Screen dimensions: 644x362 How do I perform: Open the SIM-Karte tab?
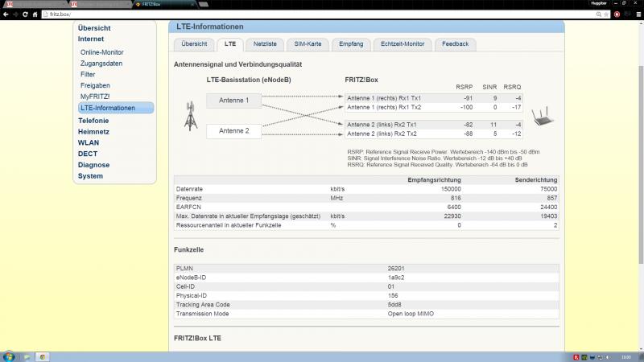tap(308, 44)
